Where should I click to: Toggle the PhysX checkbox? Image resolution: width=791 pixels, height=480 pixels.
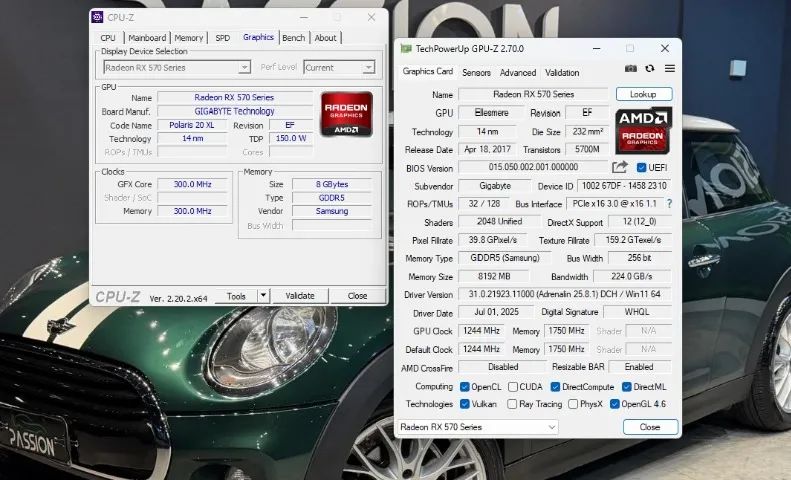[573, 404]
